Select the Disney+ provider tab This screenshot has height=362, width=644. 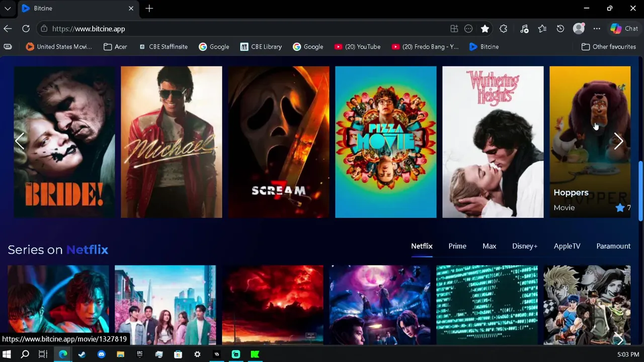(525, 246)
